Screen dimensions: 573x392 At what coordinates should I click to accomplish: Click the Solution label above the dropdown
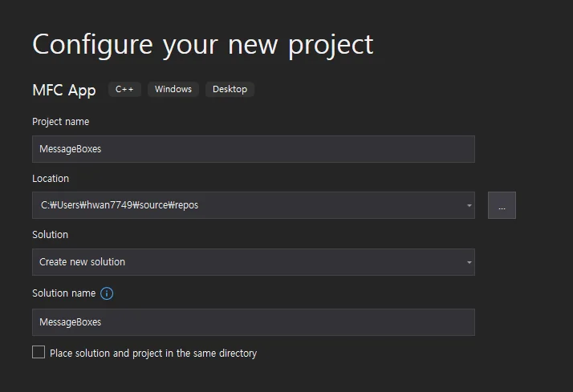pyautogui.click(x=50, y=235)
